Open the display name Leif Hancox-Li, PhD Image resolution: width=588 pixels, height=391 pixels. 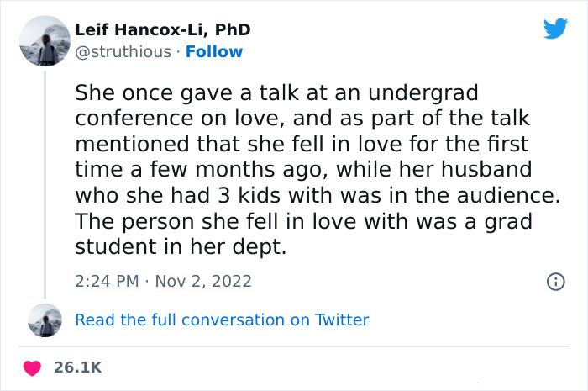point(163,30)
